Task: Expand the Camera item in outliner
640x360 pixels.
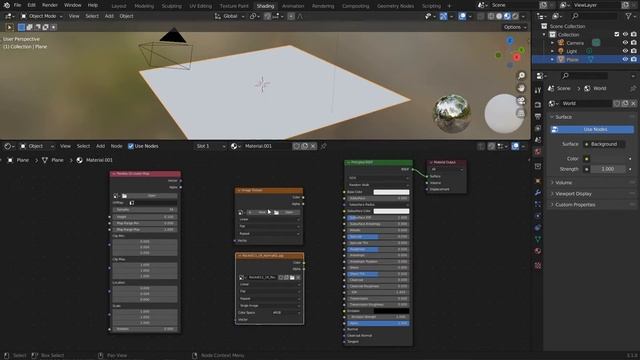Action: click(552, 43)
